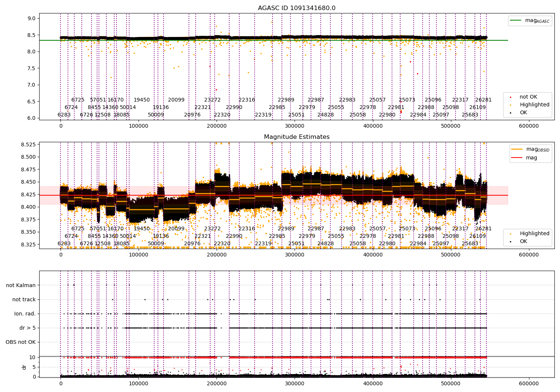Select the mag AGASC legend entry

(x=530, y=21)
